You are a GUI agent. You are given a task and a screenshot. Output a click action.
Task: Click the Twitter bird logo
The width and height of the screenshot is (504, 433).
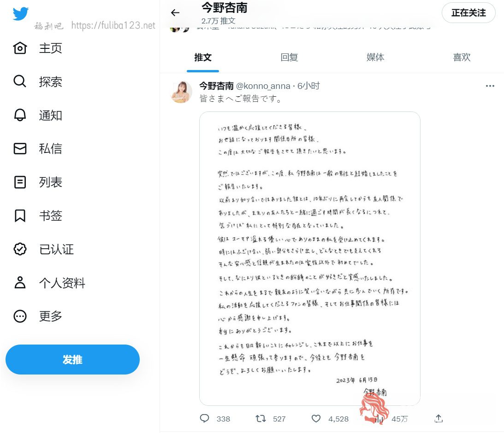[x=21, y=13]
